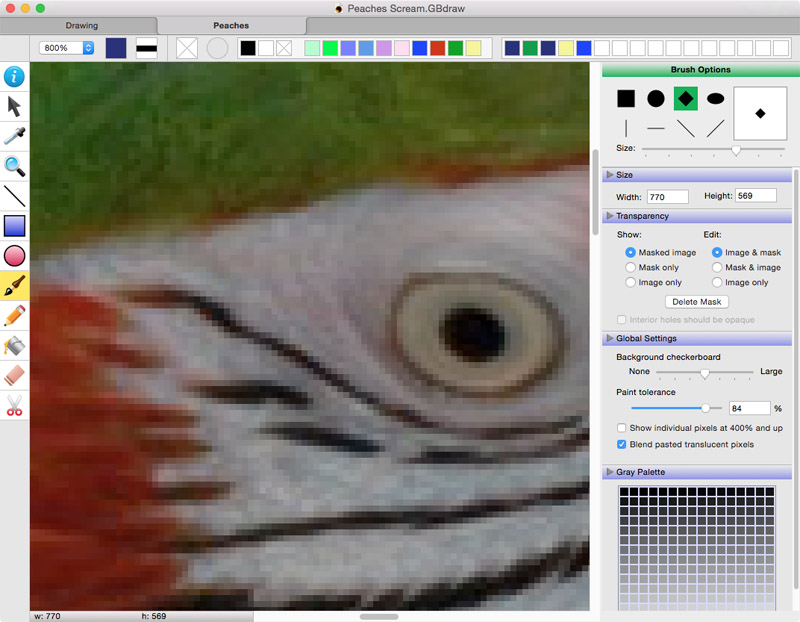Viewport: 800px width, 622px height.
Task: Check Show individual pixels at 400% and up
Action: [621, 428]
